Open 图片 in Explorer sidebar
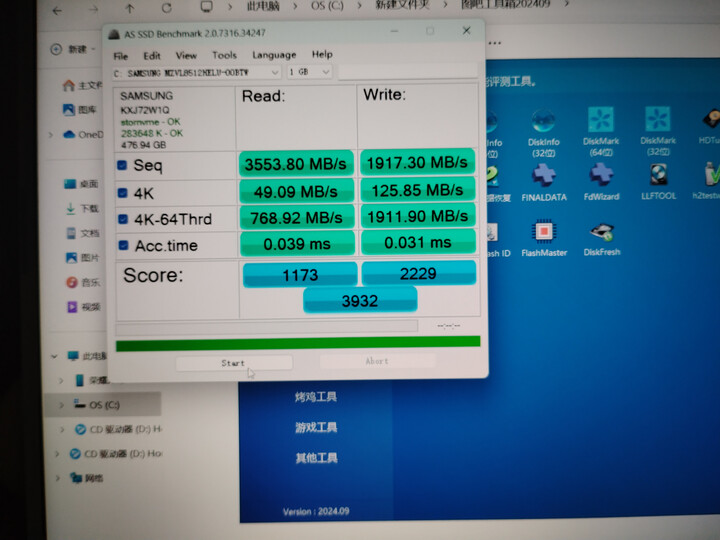Viewport: 720px width, 540px height. pyautogui.click(x=83, y=258)
